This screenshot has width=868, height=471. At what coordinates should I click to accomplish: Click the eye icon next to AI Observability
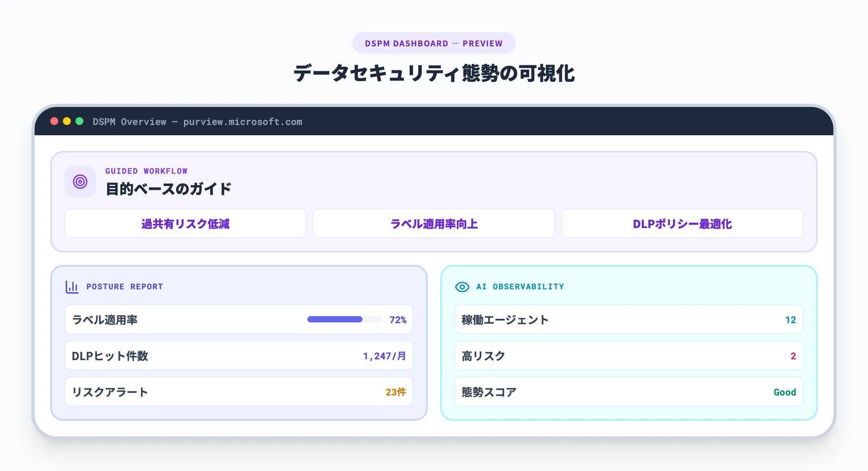pyautogui.click(x=462, y=287)
